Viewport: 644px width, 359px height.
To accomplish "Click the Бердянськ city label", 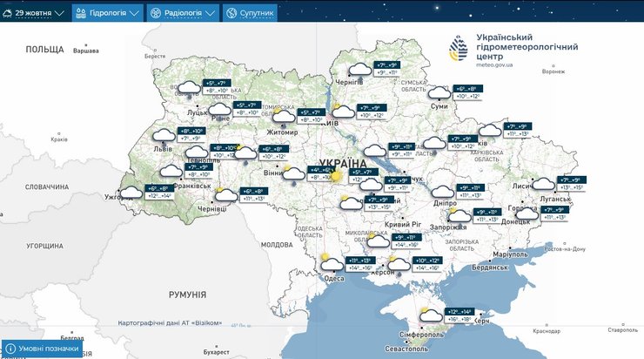I will click(490, 268).
